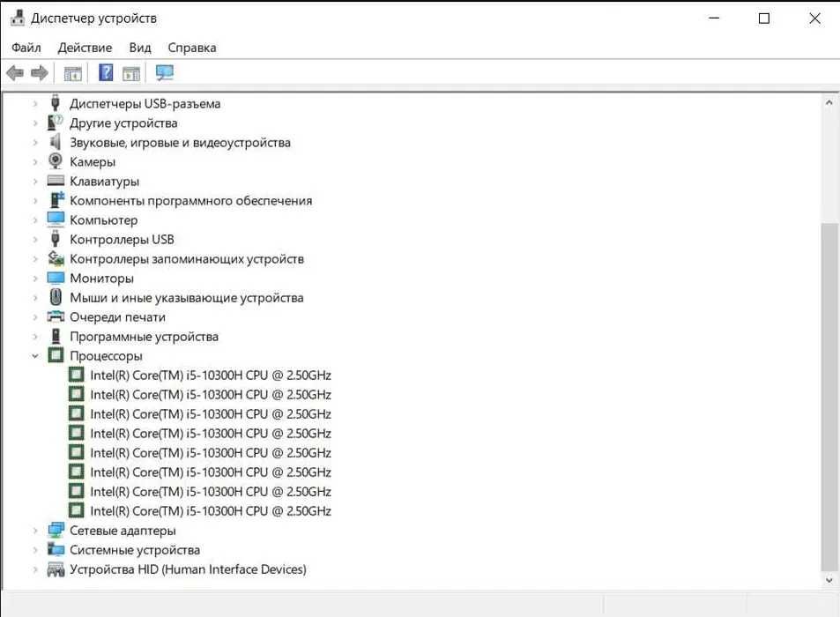Screen dimensions: 840x617
Task: Open the Действие menu
Action: click(85, 48)
